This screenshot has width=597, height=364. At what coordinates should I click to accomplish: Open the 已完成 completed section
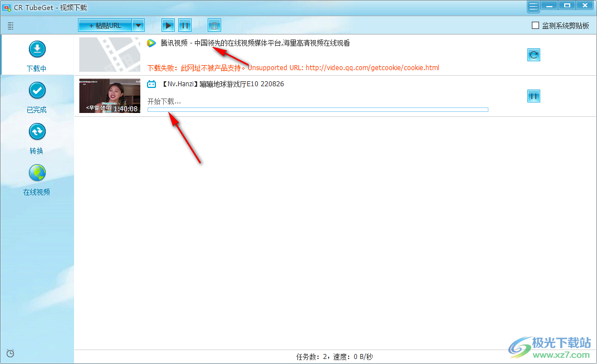click(x=37, y=97)
